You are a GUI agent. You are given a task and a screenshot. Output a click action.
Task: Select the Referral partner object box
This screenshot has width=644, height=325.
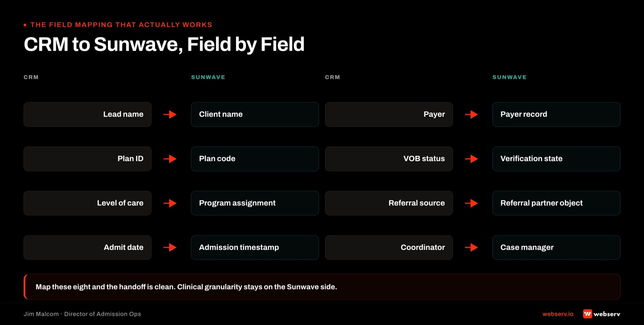[556, 203]
